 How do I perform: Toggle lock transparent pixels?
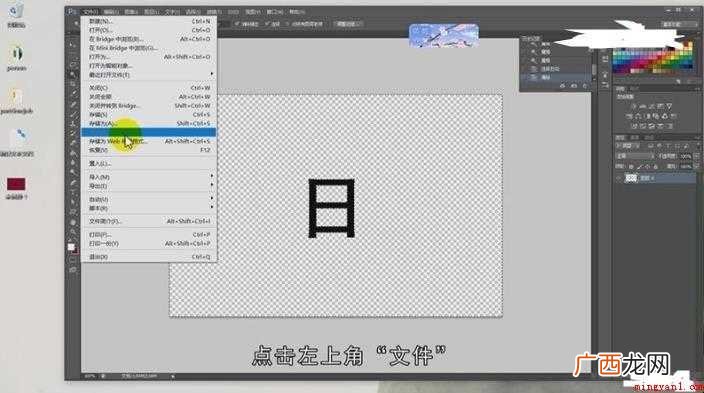coord(630,166)
